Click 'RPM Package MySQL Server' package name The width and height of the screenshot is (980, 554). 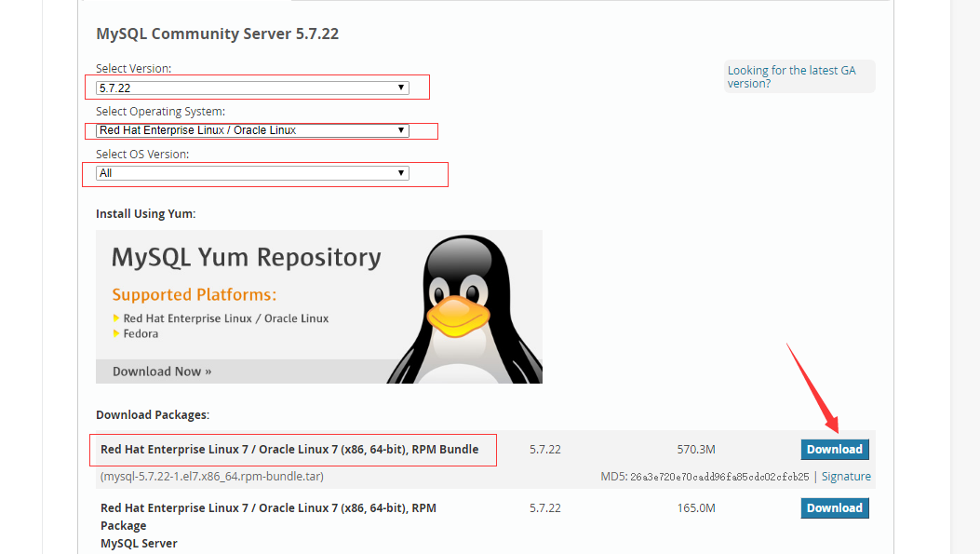pos(268,525)
